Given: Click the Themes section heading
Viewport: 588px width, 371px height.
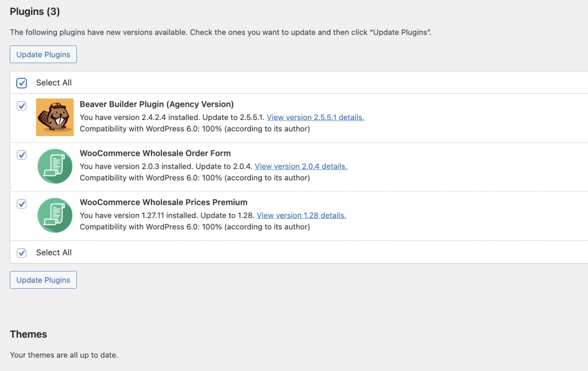Looking at the screenshot, I should [x=28, y=334].
